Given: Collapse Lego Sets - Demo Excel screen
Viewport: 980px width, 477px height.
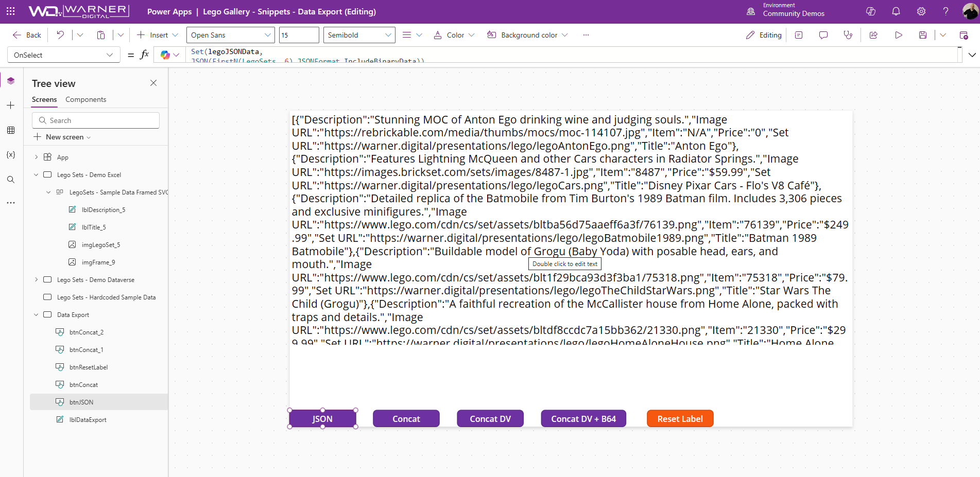Looking at the screenshot, I should tap(36, 174).
